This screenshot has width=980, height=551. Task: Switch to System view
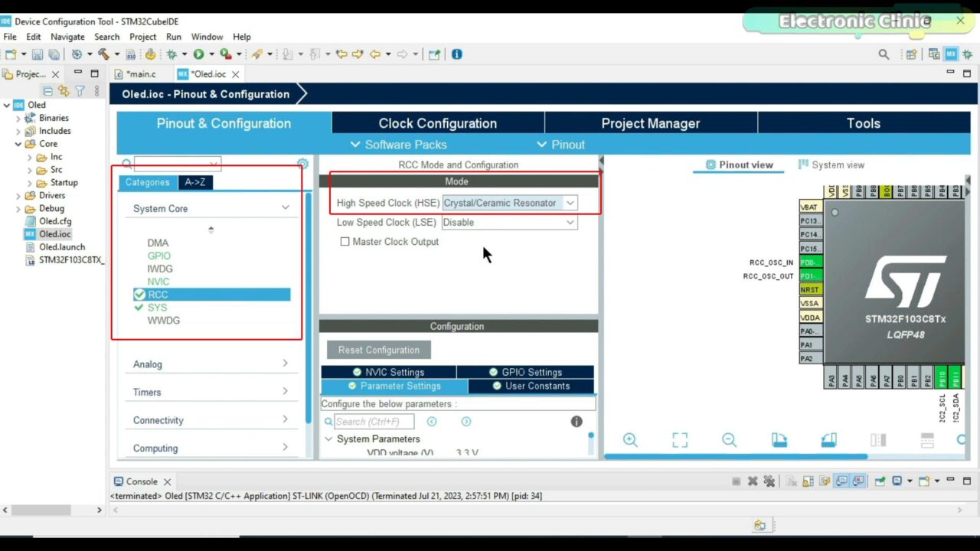coord(831,165)
